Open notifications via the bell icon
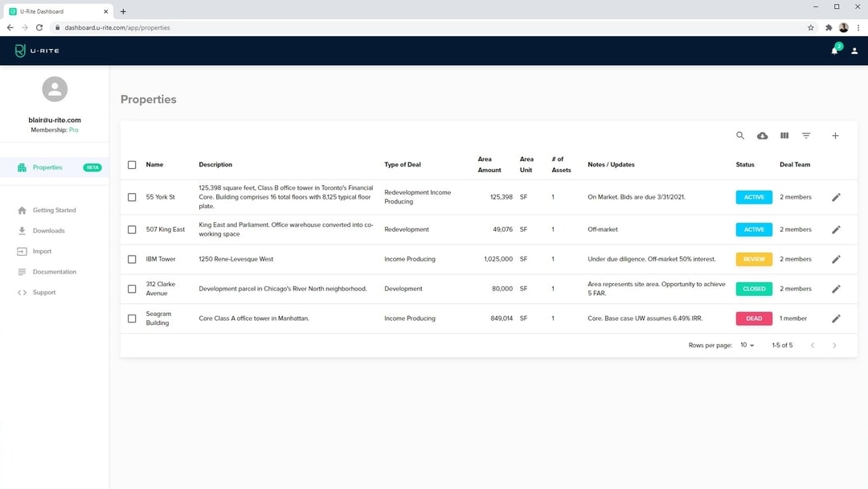Image resolution: width=868 pixels, height=489 pixels. pyautogui.click(x=834, y=50)
